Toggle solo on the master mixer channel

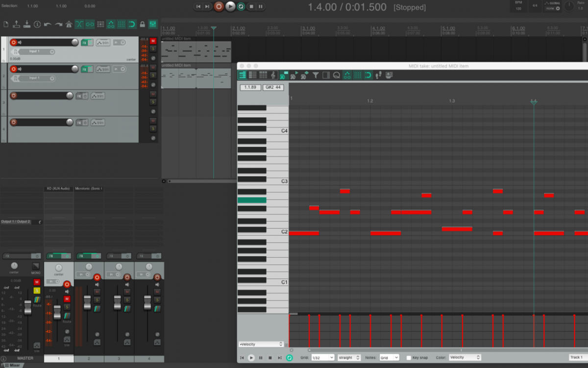[37, 290]
